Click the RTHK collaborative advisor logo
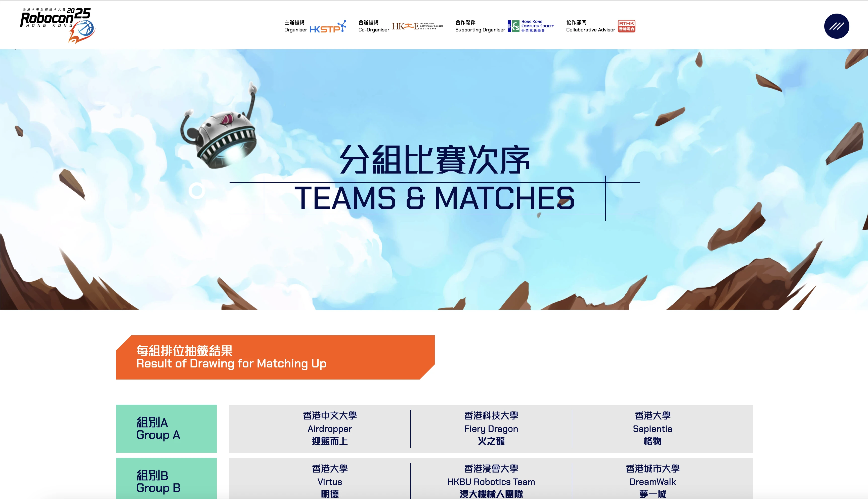 (626, 26)
